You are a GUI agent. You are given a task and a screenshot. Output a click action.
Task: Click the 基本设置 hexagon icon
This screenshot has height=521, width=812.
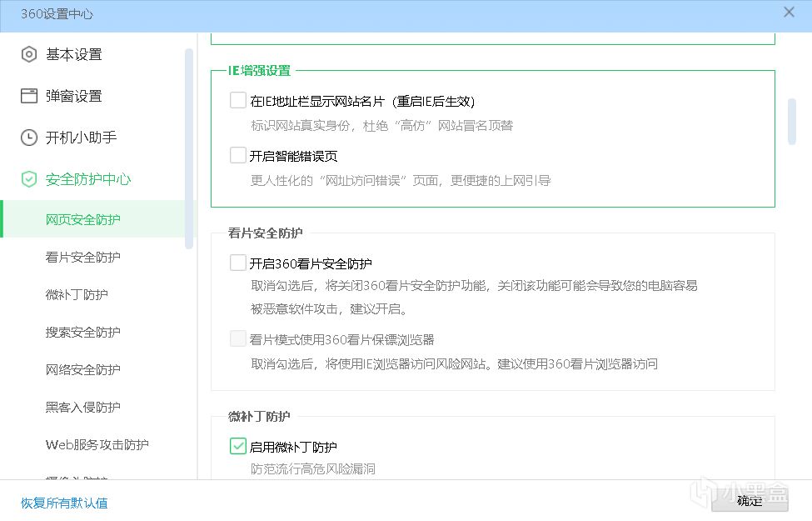[x=29, y=54]
